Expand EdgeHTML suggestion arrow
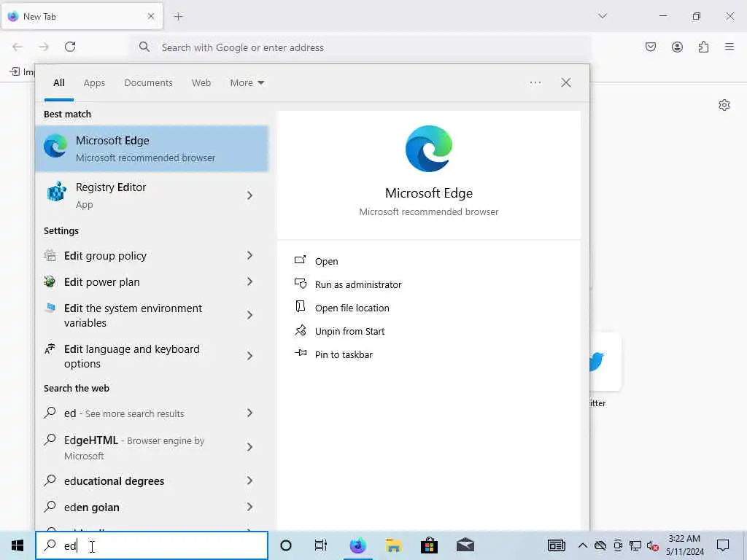 [x=249, y=447]
